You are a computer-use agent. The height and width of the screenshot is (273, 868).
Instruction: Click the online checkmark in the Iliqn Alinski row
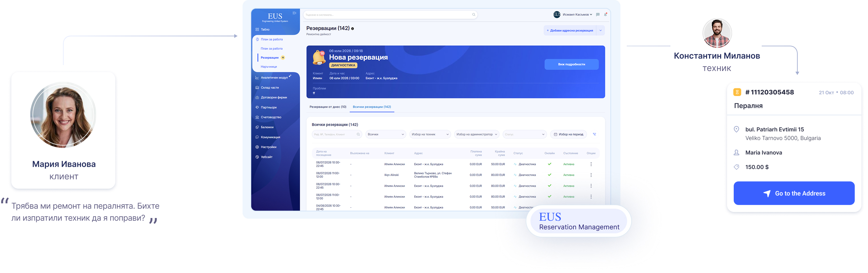[549, 175]
